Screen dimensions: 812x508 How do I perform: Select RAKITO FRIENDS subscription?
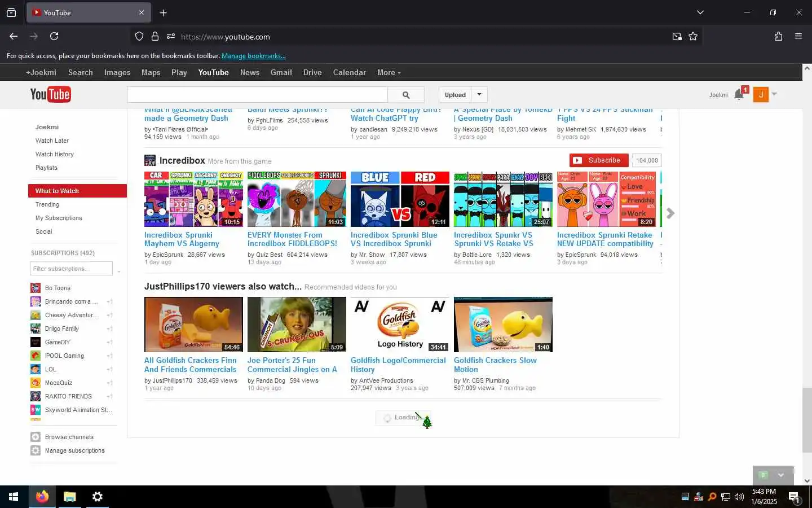pos(68,396)
